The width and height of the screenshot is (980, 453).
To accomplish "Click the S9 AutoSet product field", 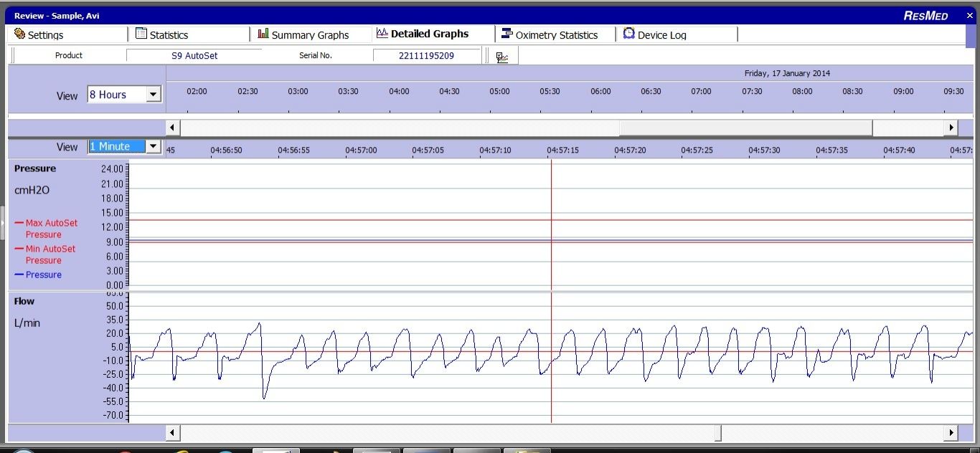I will point(194,55).
